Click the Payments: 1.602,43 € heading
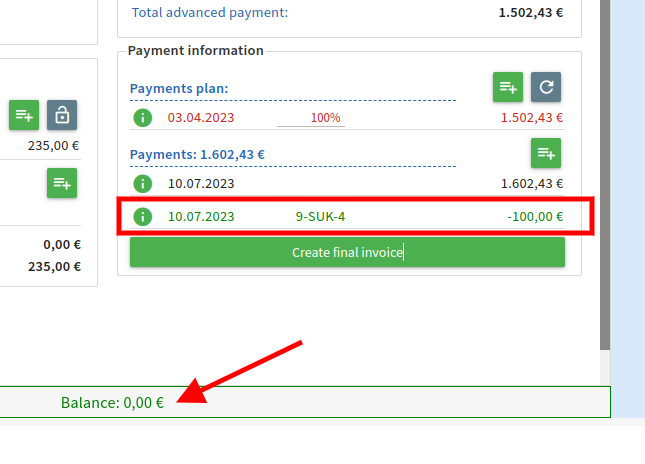645x464 pixels. 197,154
